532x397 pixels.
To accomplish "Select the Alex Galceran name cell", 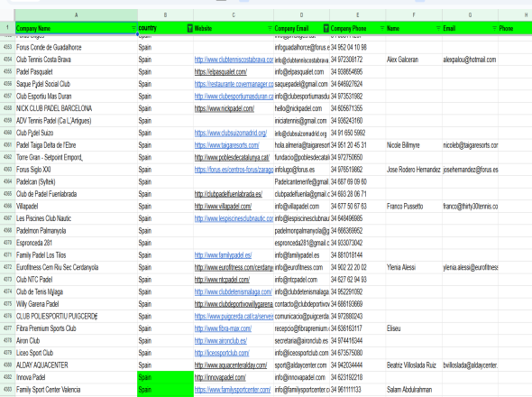I will (414, 60).
